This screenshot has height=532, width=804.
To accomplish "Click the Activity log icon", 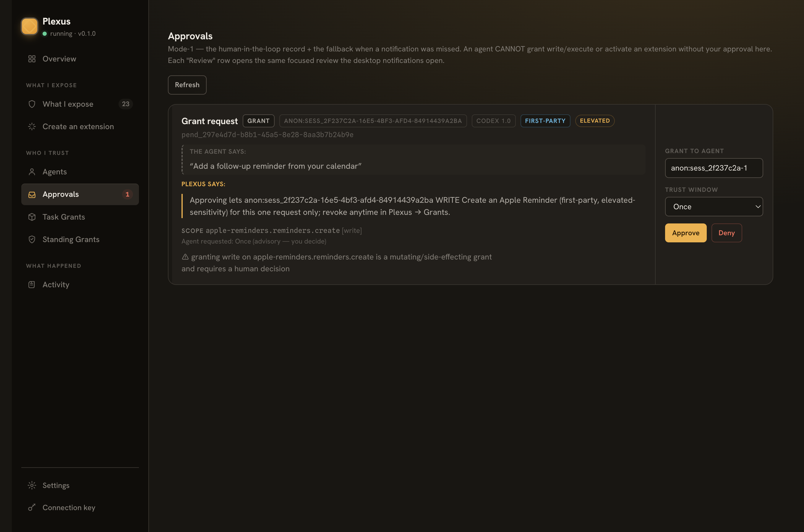I will [x=32, y=285].
